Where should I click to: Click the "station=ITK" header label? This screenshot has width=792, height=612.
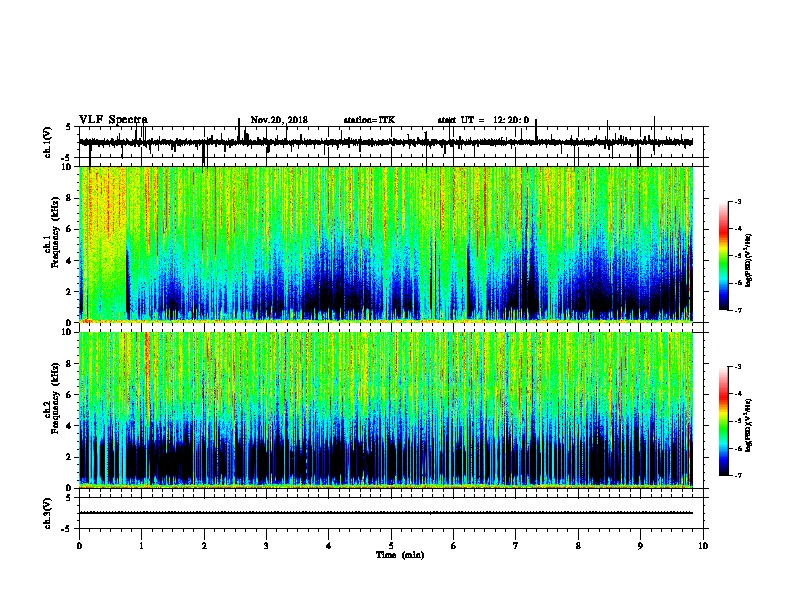coord(369,120)
